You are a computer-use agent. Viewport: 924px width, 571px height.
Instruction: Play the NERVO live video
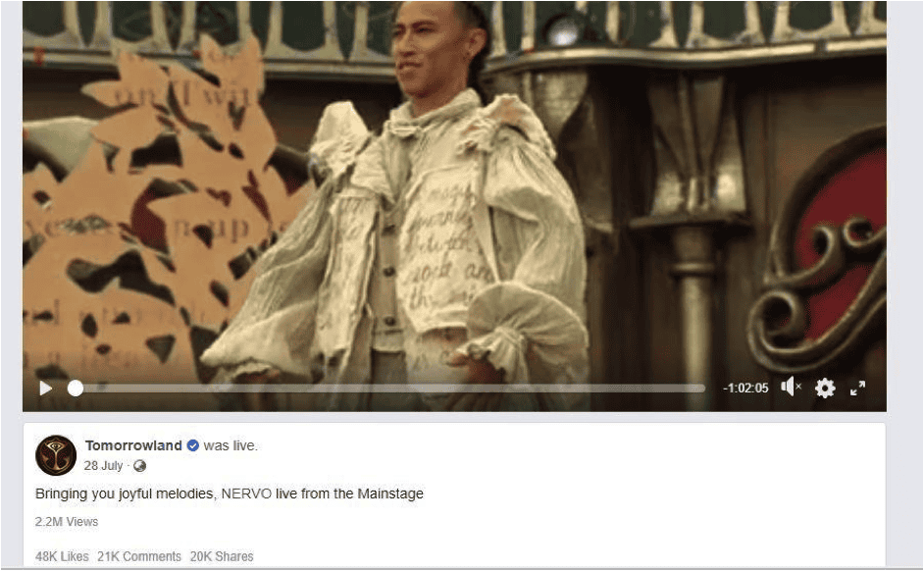[45, 389]
